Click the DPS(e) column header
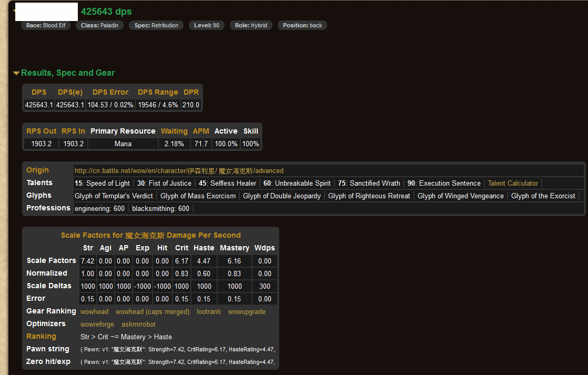The height and width of the screenshot is (375, 588). pos(70,92)
